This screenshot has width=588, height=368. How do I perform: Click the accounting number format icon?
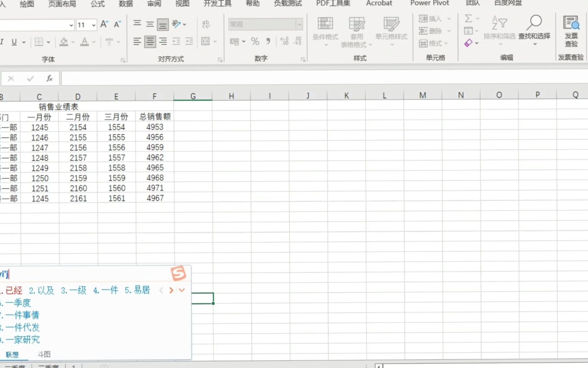tap(234, 42)
